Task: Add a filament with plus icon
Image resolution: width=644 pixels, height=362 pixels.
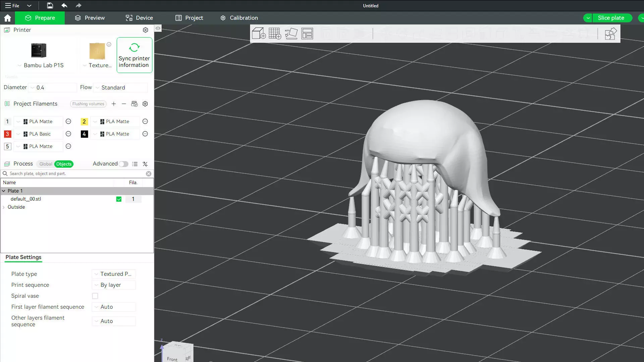Action: point(114,104)
